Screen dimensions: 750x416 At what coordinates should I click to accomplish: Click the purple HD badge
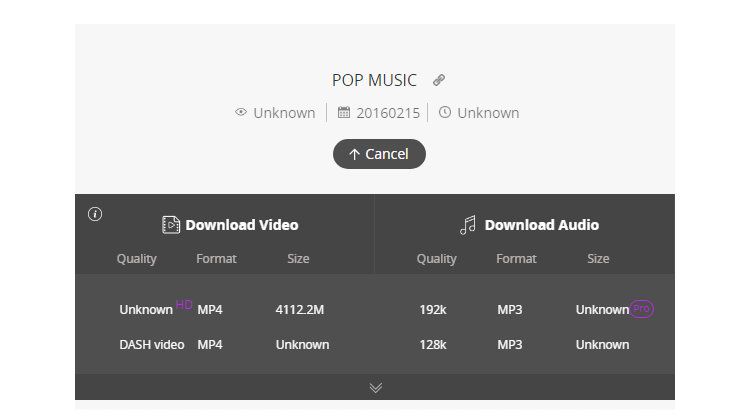coord(184,305)
